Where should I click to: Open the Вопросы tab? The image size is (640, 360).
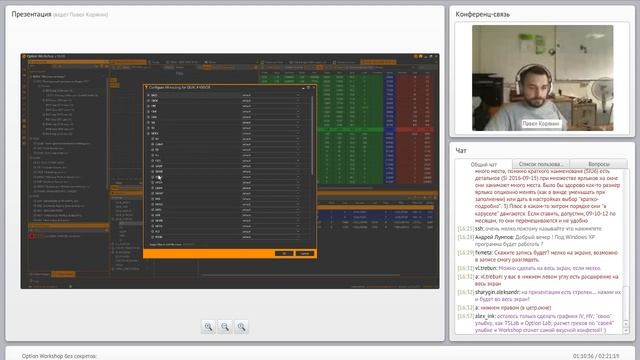(599, 164)
